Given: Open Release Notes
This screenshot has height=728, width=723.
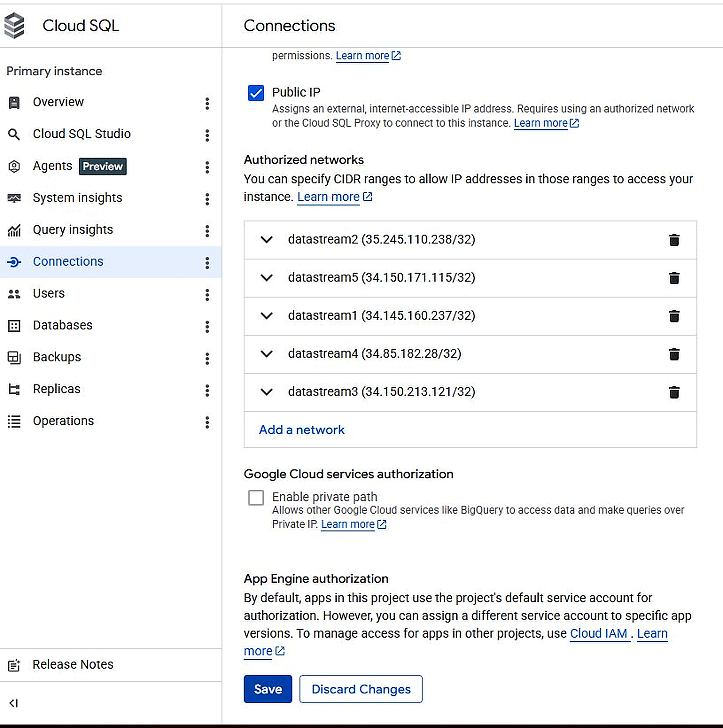Looking at the screenshot, I should click(x=73, y=664).
